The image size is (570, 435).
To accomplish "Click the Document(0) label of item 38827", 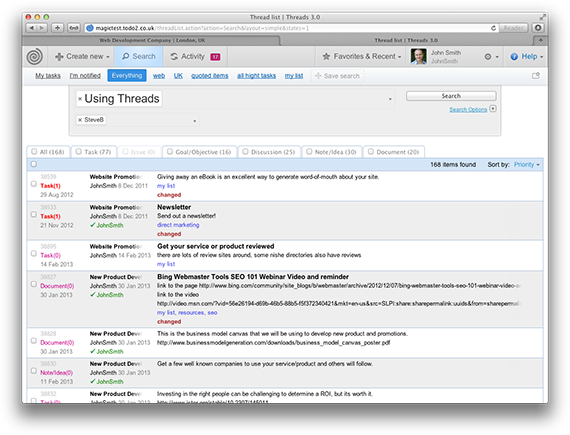I will point(57,286).
